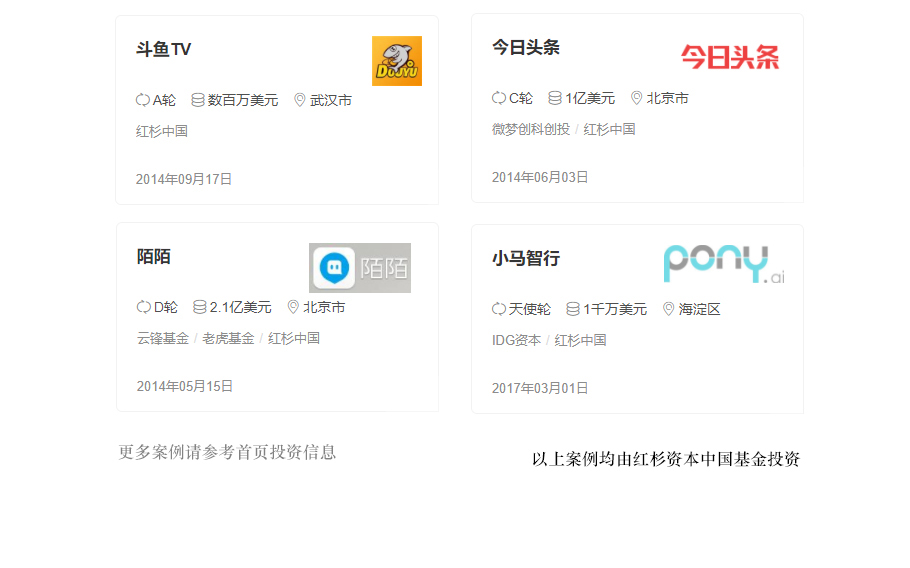Click the date 2014年06月03日
The width and height of the screenshot is (910, 568).
tap(540, 177)
